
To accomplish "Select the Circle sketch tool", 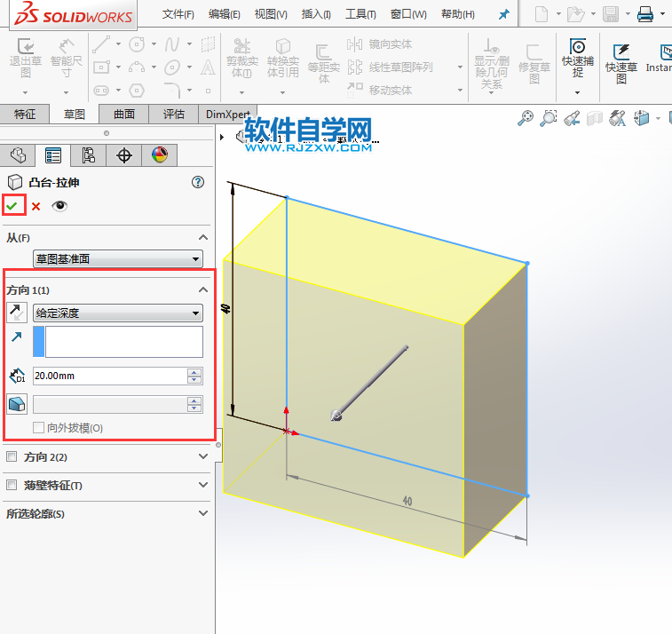I will [x=137, y=44].
